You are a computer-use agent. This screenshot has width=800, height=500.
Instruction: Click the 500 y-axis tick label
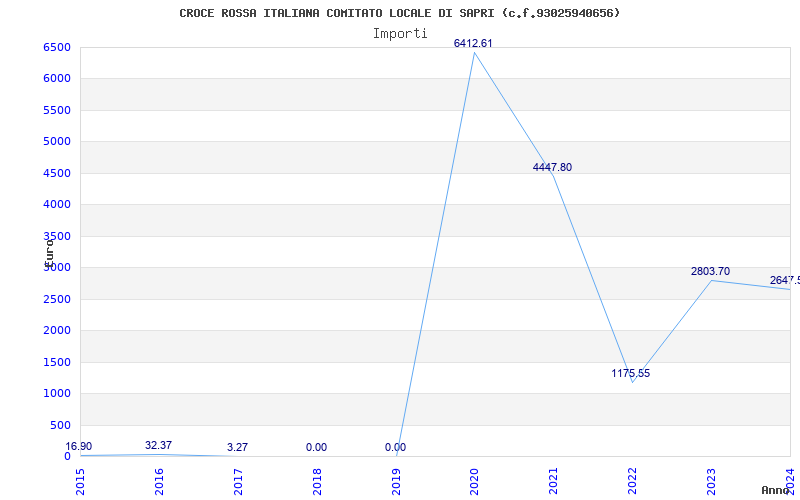pyautogui.click(x=60, y=426)
